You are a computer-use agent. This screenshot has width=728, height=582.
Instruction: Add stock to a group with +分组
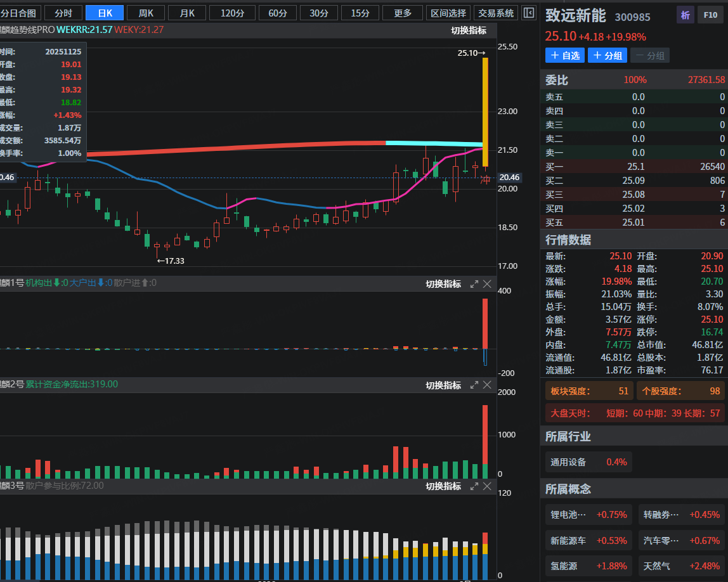607,55
